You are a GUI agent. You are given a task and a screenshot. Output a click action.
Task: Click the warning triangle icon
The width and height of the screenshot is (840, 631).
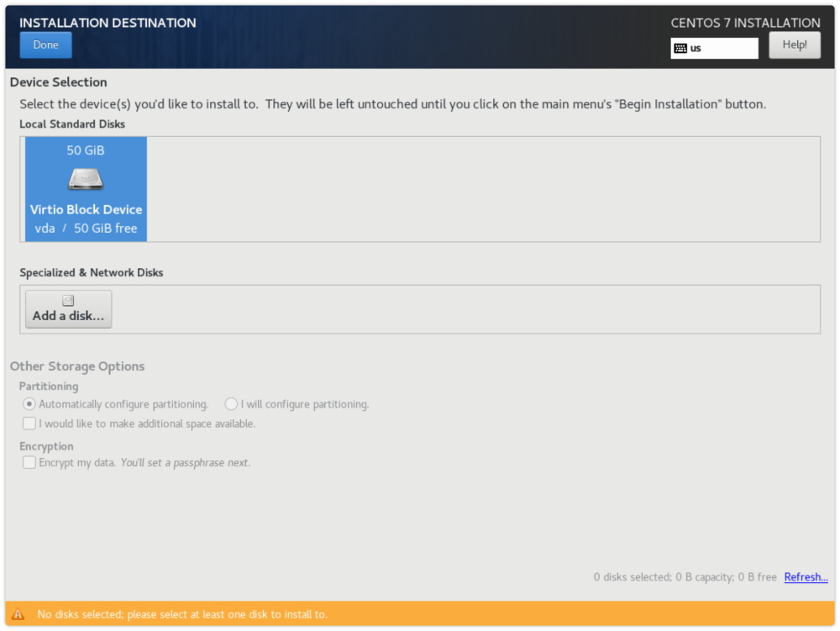pyautogui.click(x=18, y=614)
